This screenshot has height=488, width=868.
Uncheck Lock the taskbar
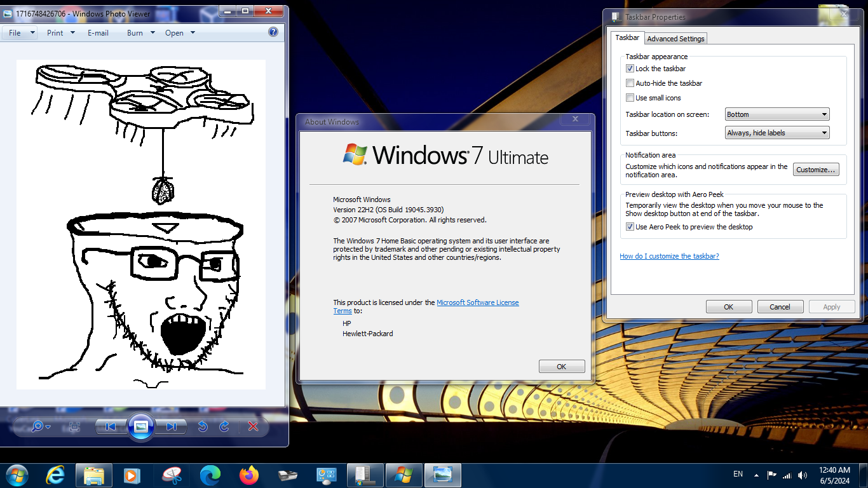(x=630, y=69)
